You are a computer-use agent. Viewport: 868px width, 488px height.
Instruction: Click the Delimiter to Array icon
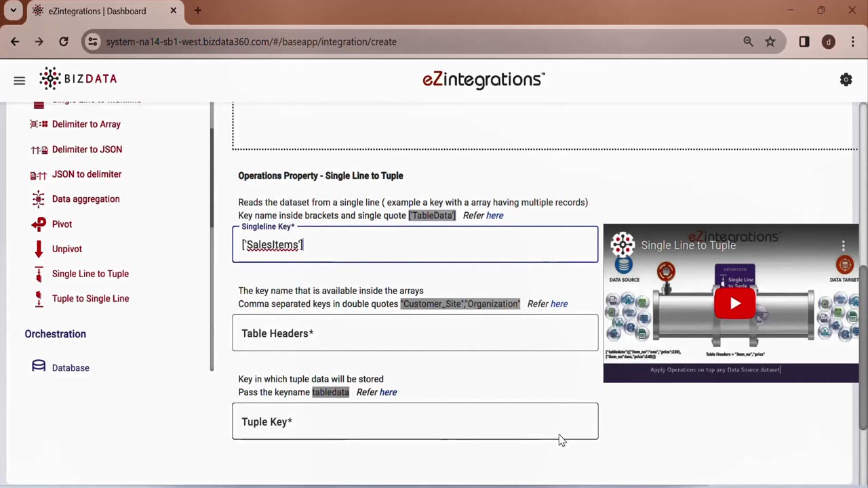coord(39,125)
